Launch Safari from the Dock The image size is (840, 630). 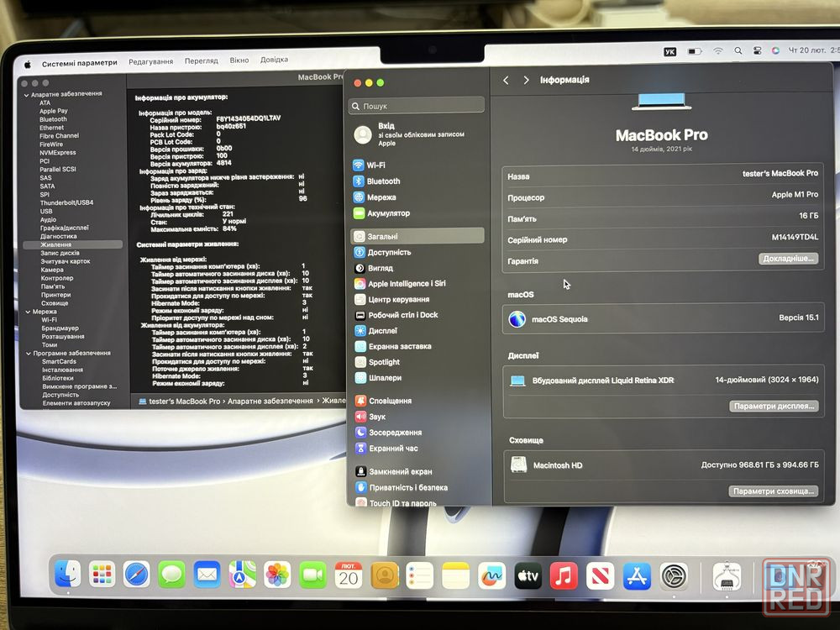pyautogui.click(x=137, y=575)
